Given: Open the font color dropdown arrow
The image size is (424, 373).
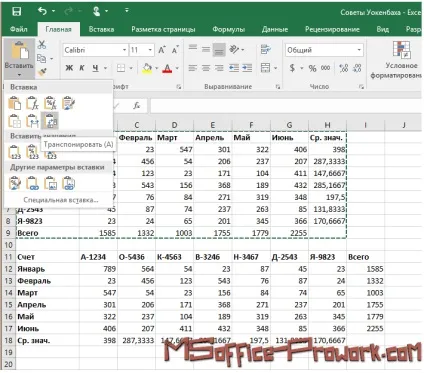Looking at the screenshot, I should tap(177, 68).
